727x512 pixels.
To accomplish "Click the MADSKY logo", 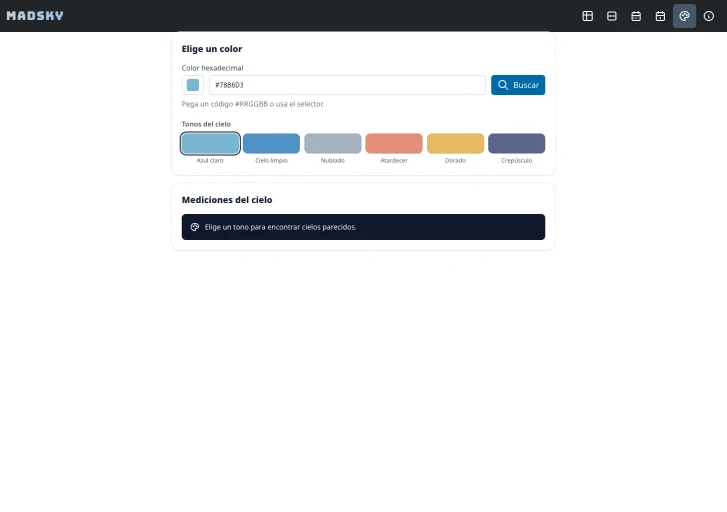I will click(x=35, y=16).
